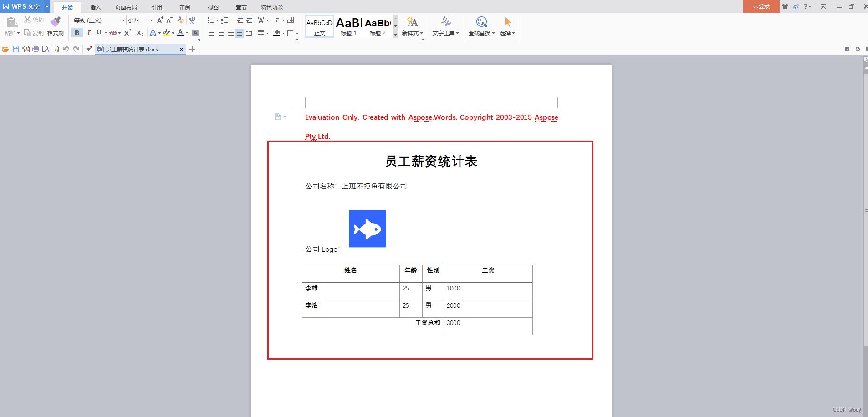Expand the line spacing options arrow
Screen dimensions: 868x417
[x=267, y=33]
